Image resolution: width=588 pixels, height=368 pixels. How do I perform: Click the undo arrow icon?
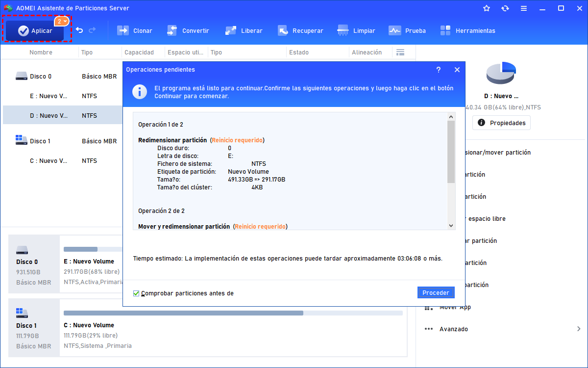79,30
